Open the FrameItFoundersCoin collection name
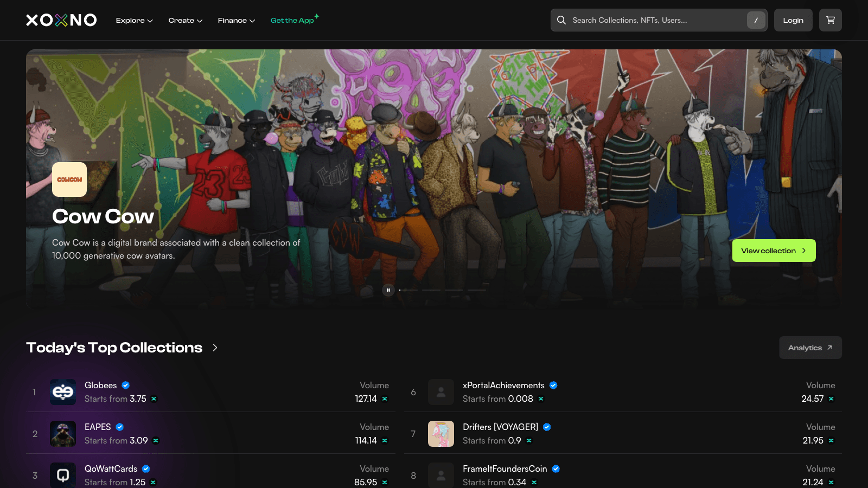868x488 pixels. pyautogui.click(x=505, y=468)
